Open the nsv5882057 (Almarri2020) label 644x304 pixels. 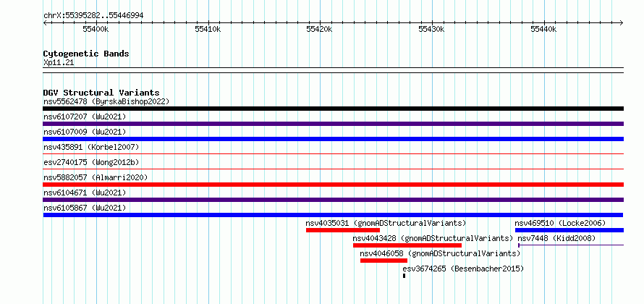(96, 177)
